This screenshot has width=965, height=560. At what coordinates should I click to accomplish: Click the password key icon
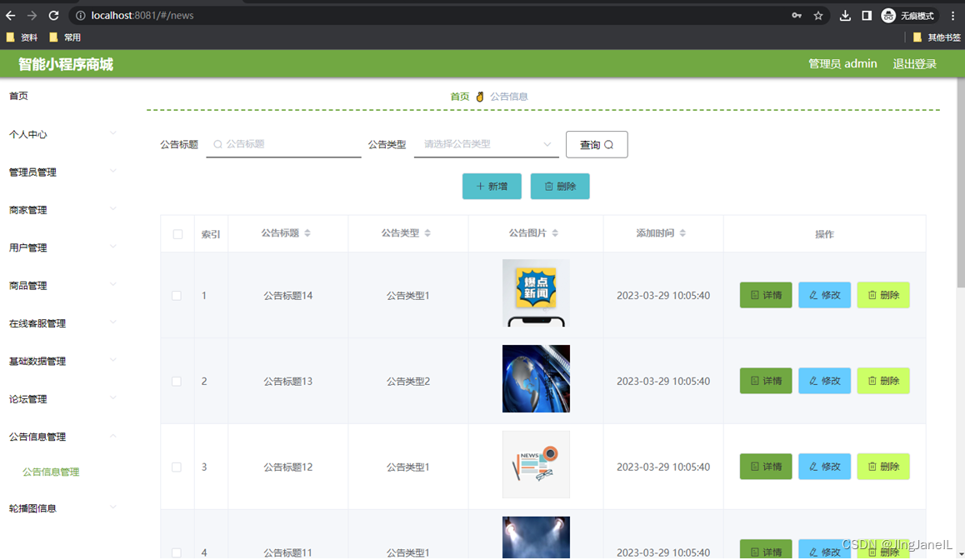pyautogui.click(x=797, y=15)
